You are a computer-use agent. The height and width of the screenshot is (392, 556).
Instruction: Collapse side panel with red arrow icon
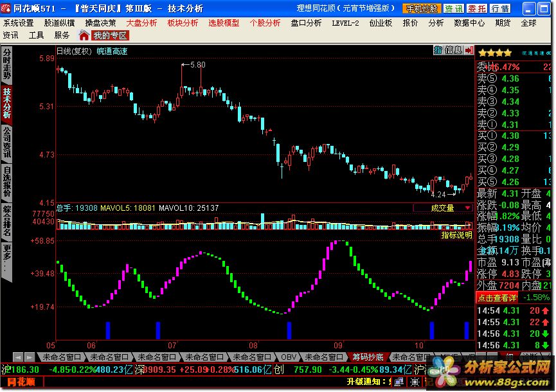(469, 50)
